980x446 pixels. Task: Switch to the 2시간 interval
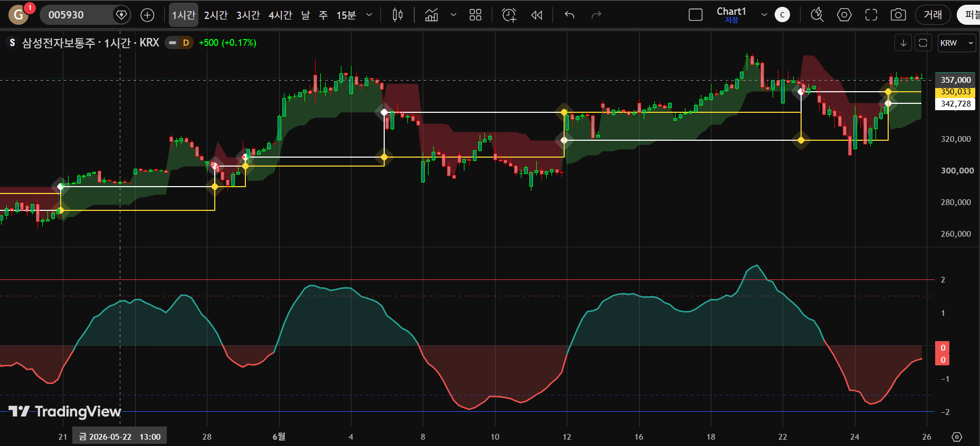(216, 15)
